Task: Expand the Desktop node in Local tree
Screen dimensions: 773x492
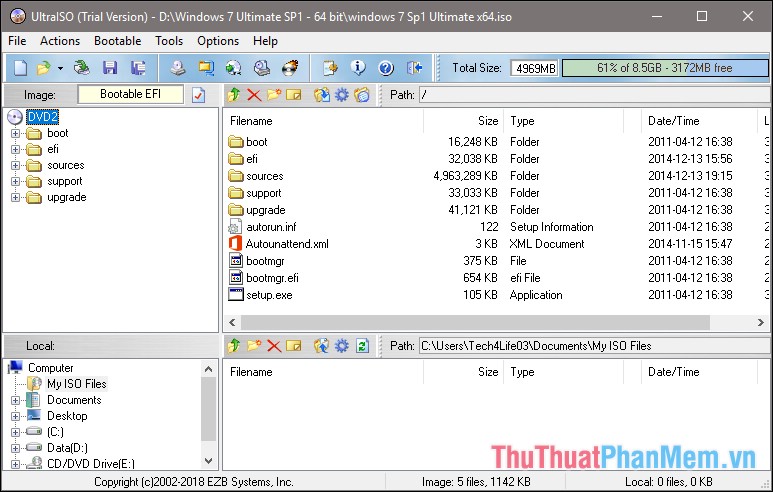Action: click(15, 416)
